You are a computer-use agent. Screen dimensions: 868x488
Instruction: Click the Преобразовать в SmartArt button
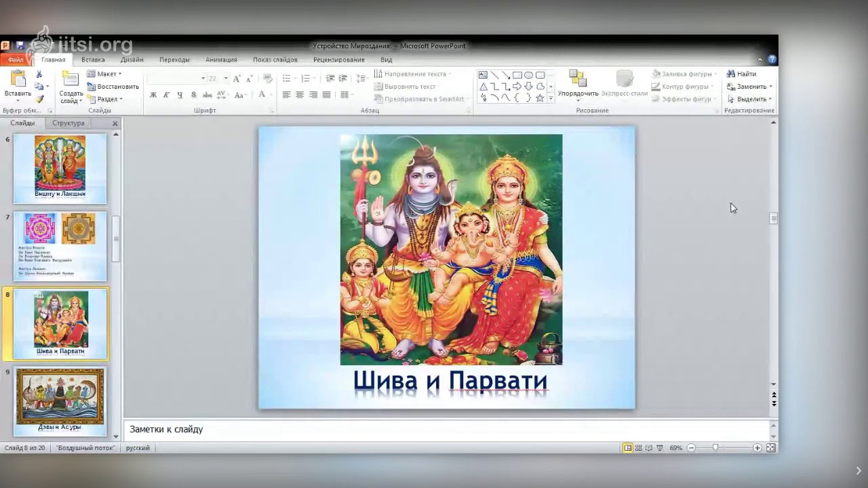coord(421,99)
